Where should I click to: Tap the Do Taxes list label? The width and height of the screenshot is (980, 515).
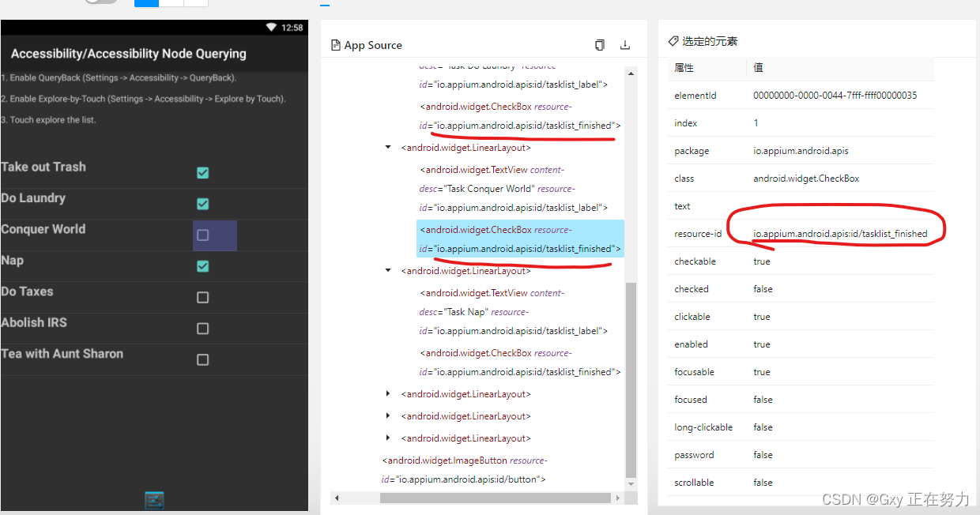[x=28, y=291]
